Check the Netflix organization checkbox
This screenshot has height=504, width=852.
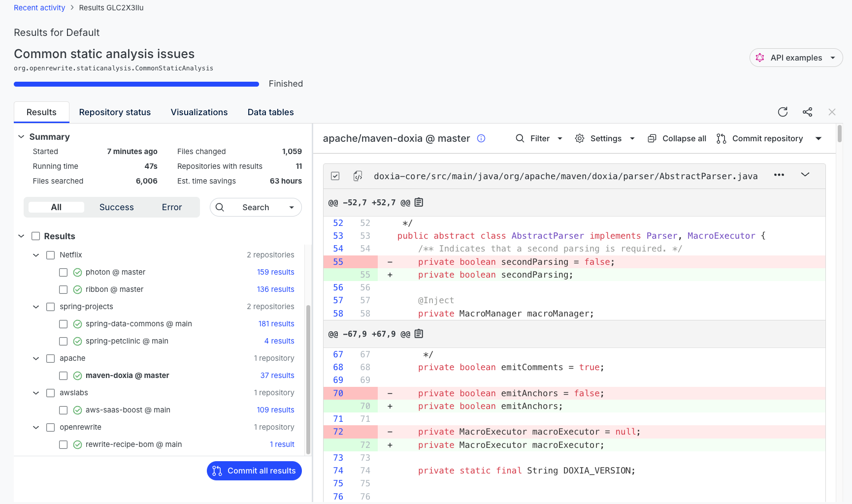(x=50, y=255)
